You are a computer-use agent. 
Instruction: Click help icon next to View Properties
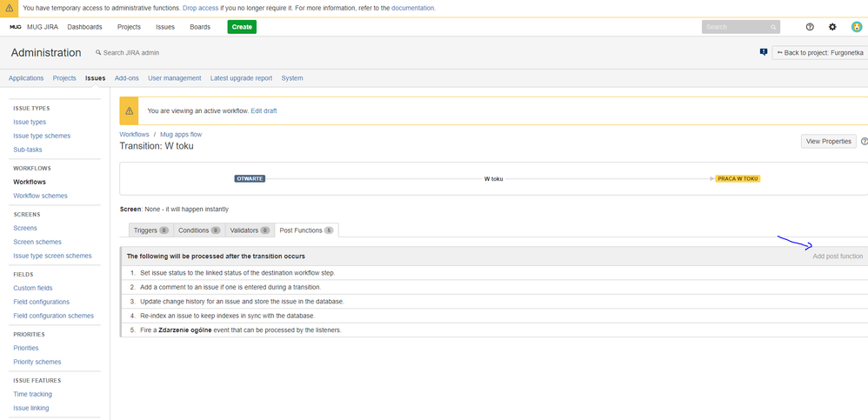[x=865, y=141]
